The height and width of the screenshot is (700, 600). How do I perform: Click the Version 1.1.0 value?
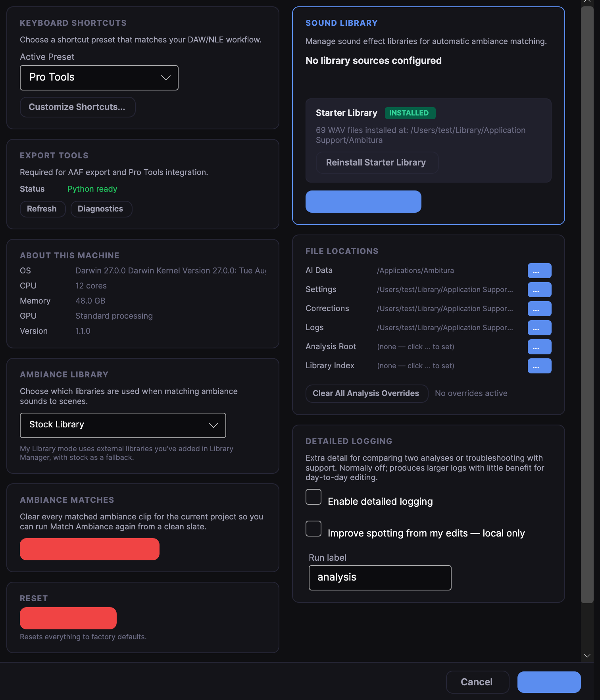click(83, 331)
